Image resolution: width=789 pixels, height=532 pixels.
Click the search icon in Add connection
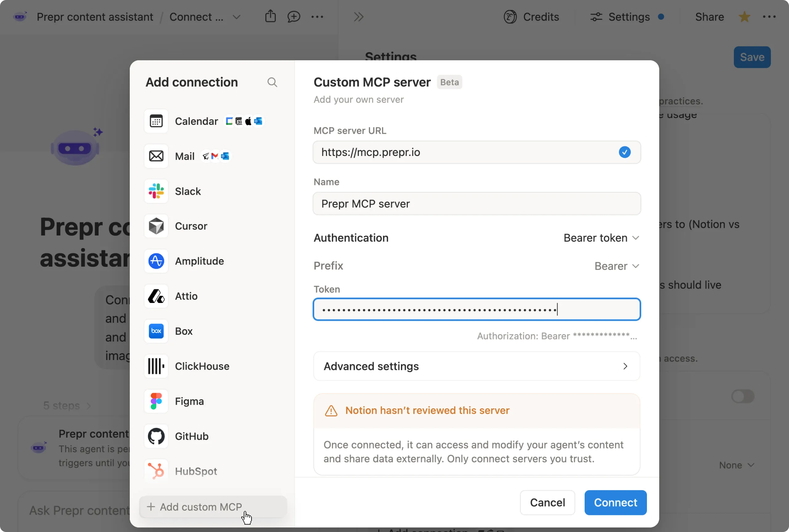[272, 82]
